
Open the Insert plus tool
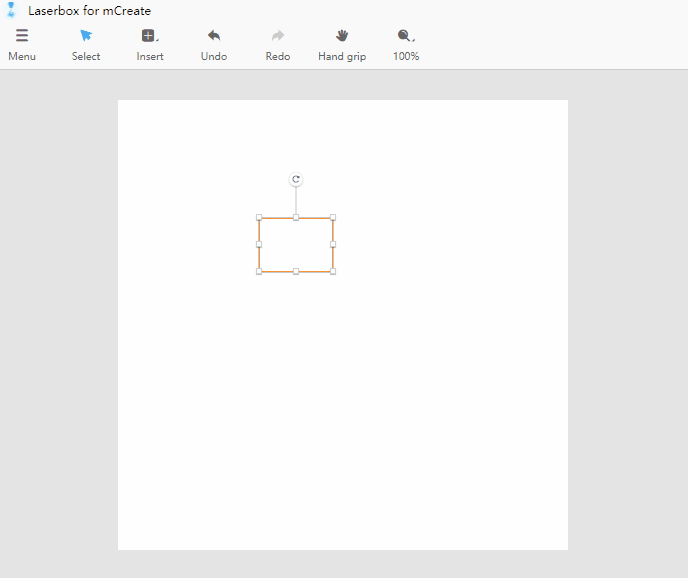(149, 36)
